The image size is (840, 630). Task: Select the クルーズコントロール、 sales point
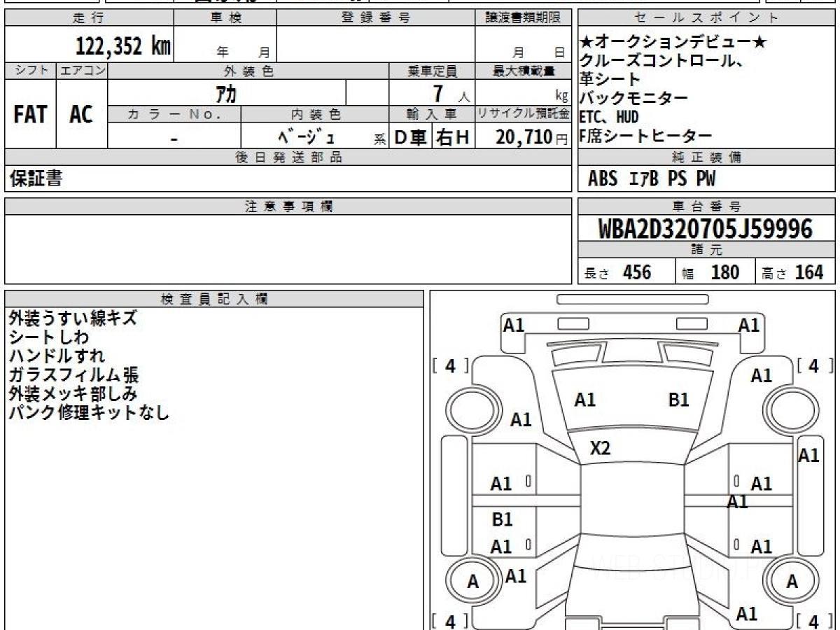661,61
